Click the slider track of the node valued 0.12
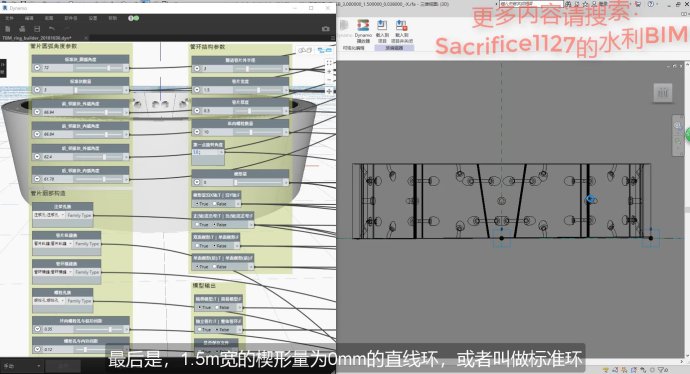690x374 pixels. [98, 349]
